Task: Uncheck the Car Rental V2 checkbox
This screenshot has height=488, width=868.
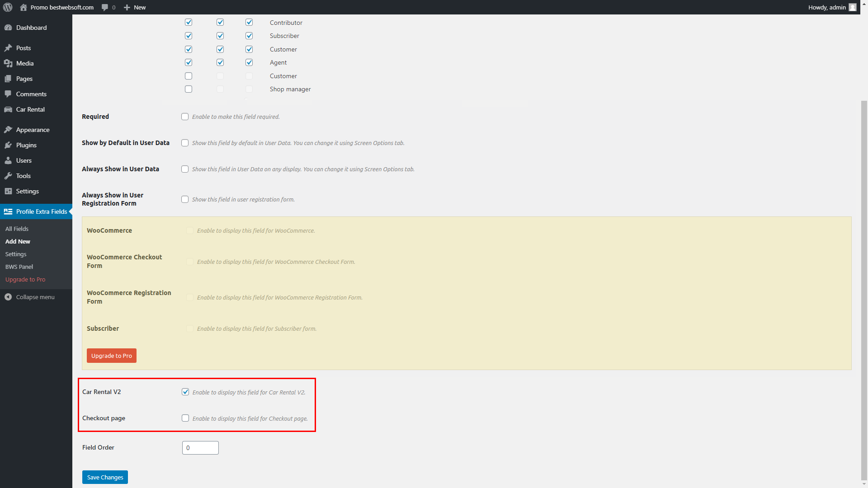Action: 185,392
